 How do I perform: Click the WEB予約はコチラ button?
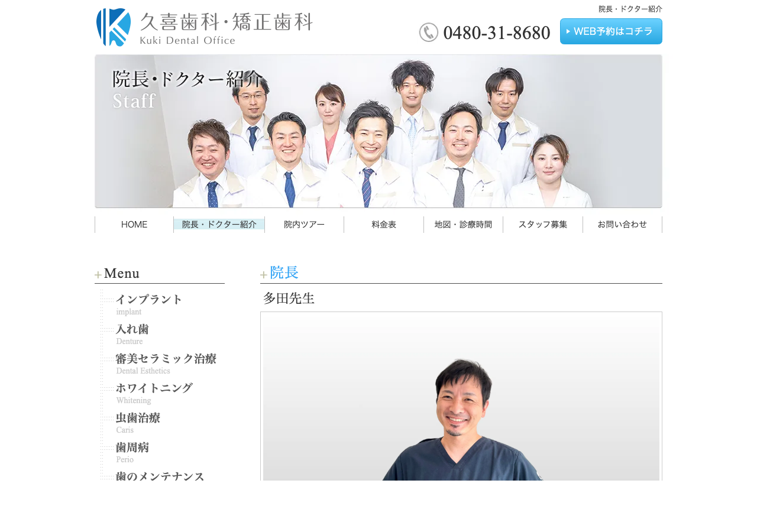[x=611, y=31]
